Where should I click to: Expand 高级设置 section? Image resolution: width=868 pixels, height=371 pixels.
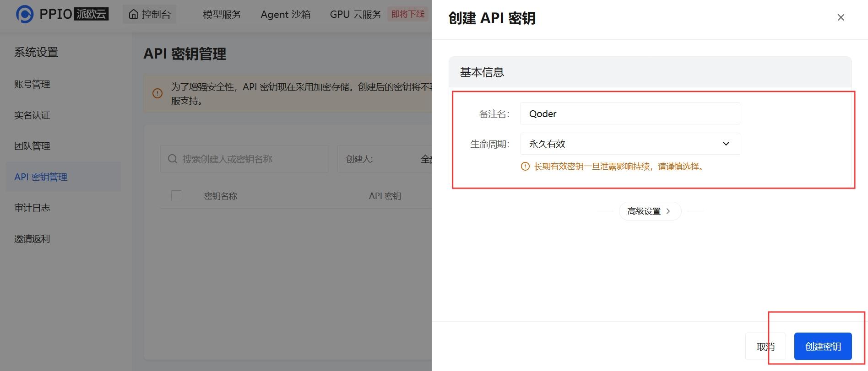point(650,211)
